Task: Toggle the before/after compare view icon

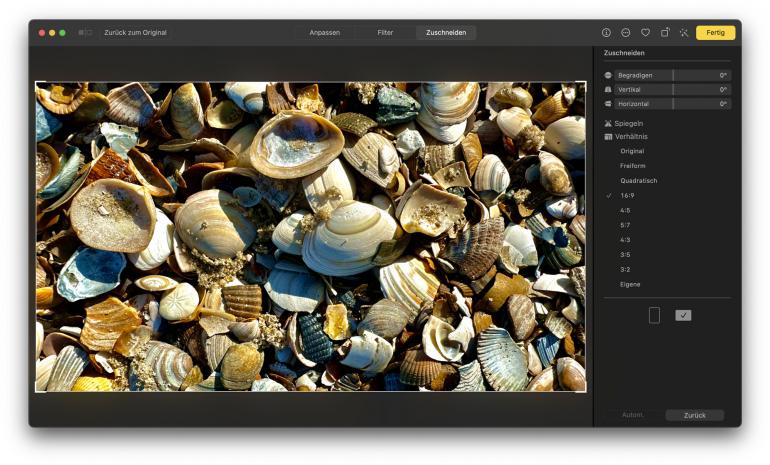Action: pyautogui.click(x=85, y=32)
